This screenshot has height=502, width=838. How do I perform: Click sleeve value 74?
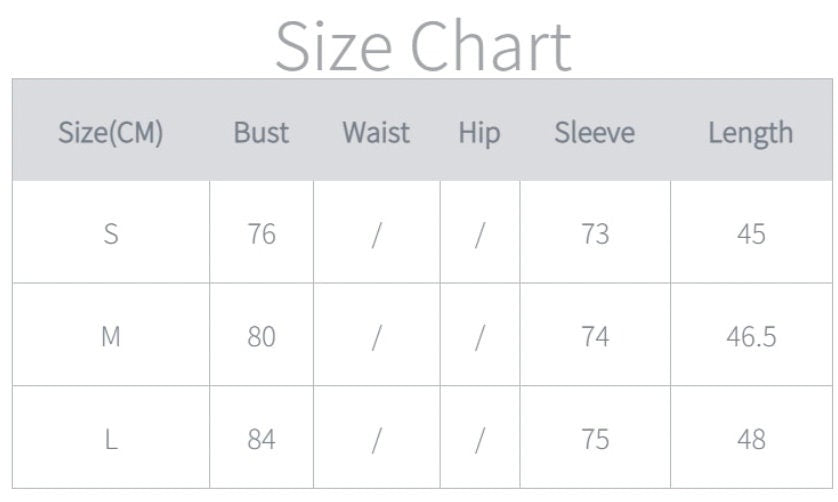(595, 337)
